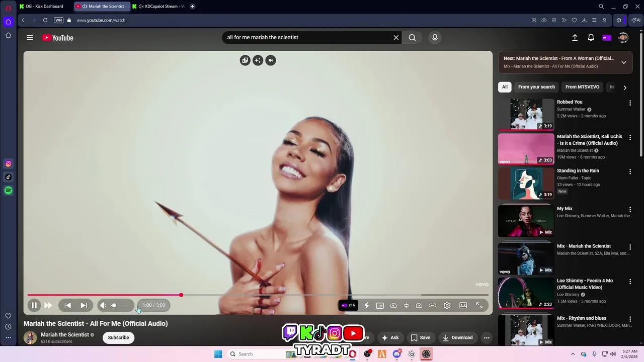This screenshot has height=362, width=644.
Task: Open Windows Start menu
Action: click(x=218, y=354)
